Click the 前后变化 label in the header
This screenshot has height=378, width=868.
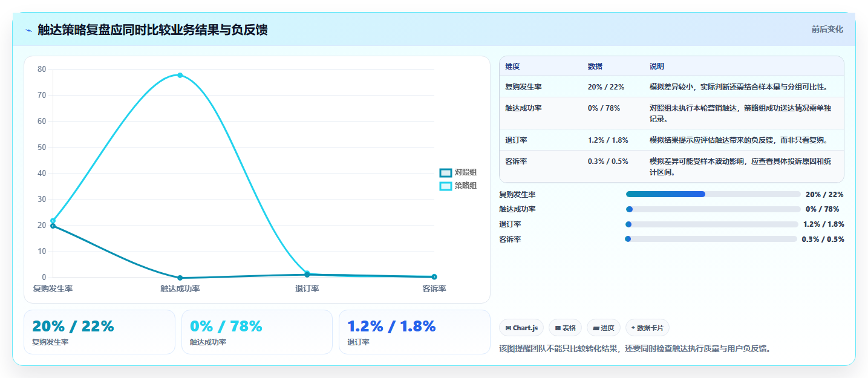click(x=827, y=29)
